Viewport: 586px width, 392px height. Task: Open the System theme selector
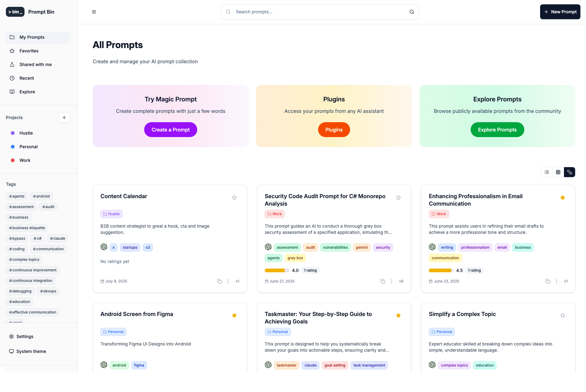tap(31, 351)
